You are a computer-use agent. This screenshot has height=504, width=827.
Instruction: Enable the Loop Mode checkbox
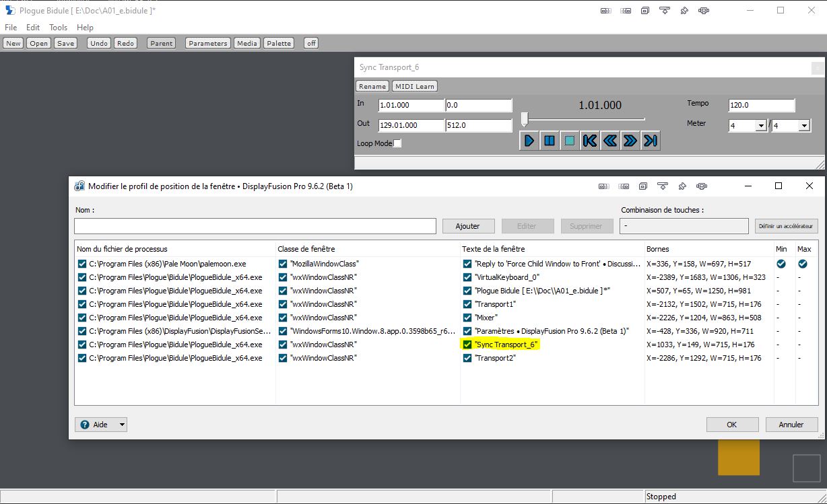397,143
